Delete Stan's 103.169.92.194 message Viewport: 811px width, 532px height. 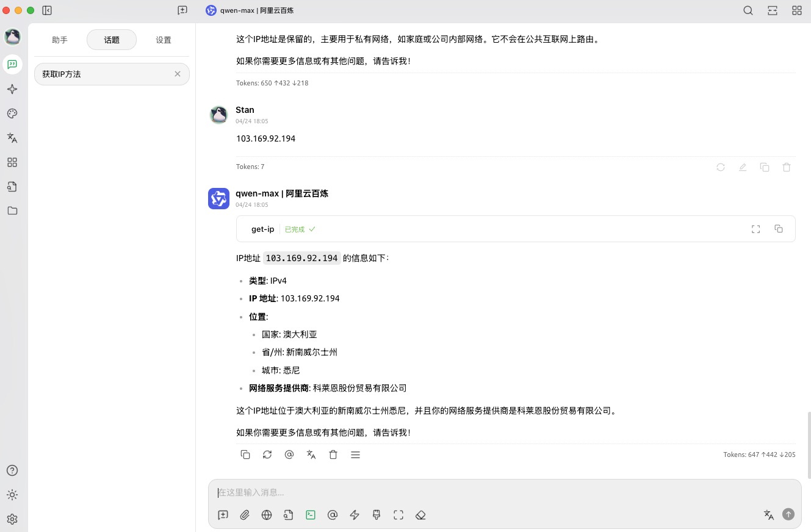[787, 167]
